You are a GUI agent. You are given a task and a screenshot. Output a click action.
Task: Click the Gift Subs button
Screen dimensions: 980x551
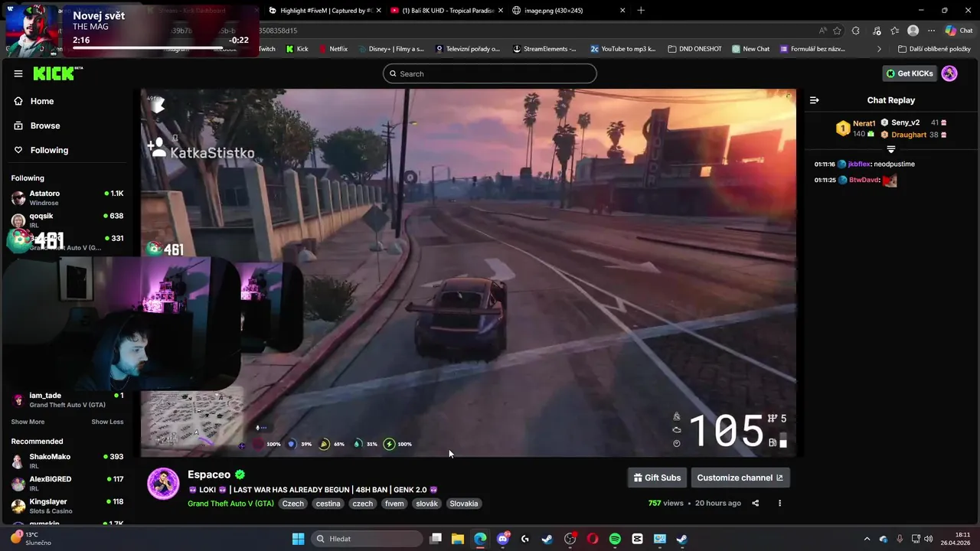tap(657, 478)
